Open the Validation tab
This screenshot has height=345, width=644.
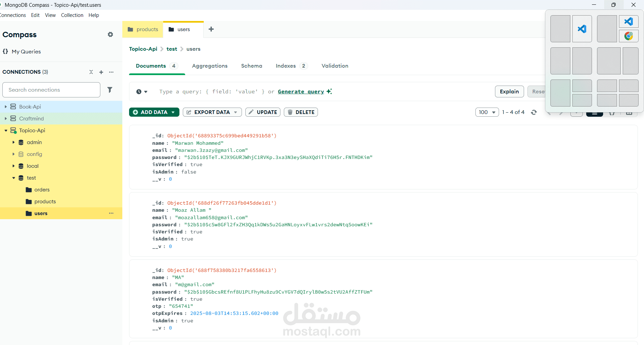click(335, 66)
